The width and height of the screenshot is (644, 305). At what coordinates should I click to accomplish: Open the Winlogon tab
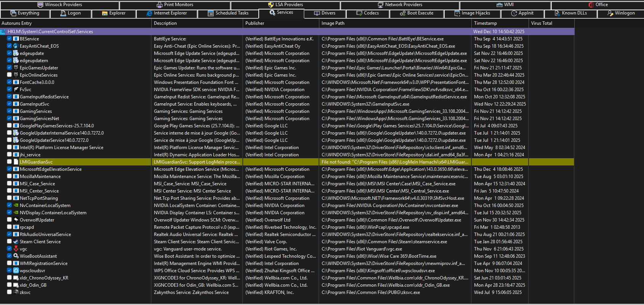[x=621, y=13]
